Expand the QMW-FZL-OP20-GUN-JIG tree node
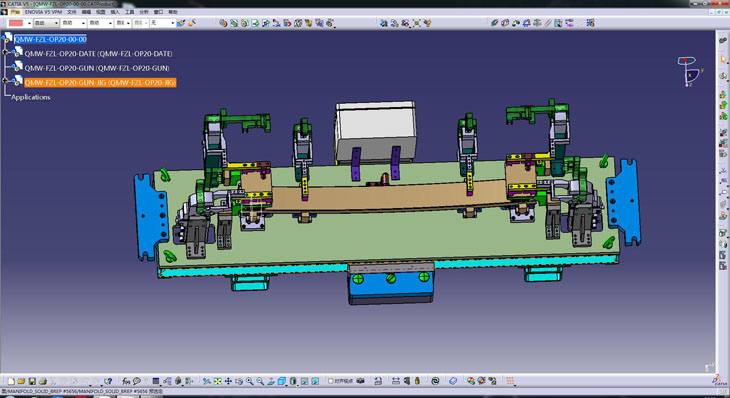 pyautogui.click(x=5, y=81)
